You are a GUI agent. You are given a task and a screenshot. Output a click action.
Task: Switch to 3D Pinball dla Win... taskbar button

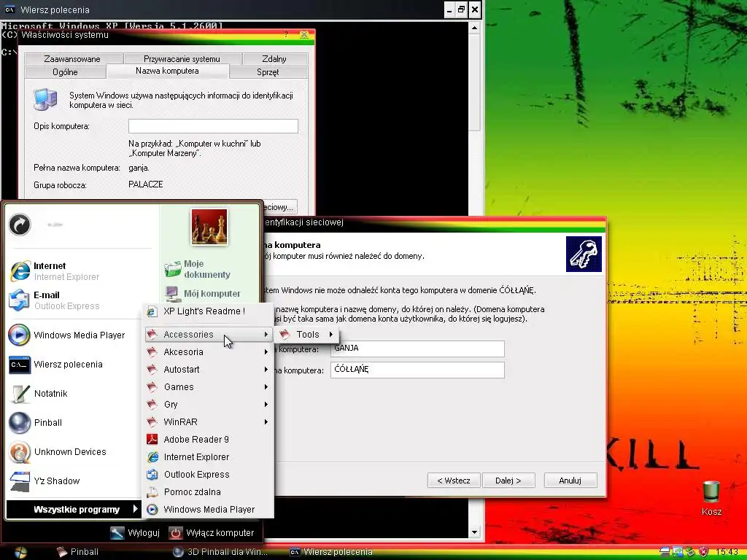tap(220, 552)
